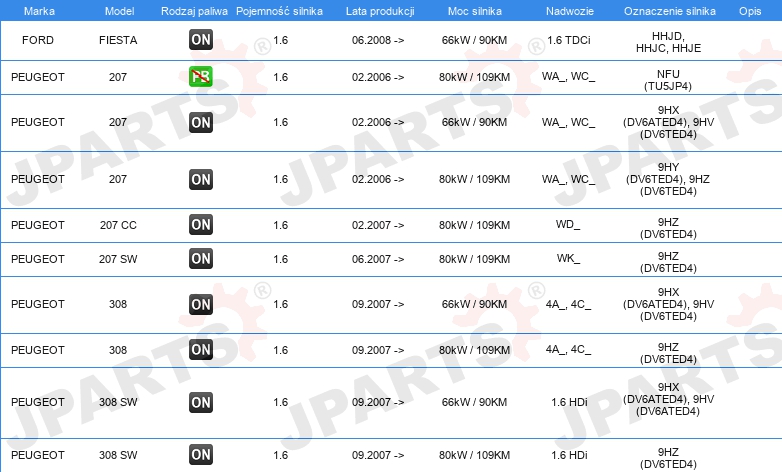Select WA_, WC_ body in the NFU row
The width and height of the screenshot is (782, 472).
[x=568, y=76]
